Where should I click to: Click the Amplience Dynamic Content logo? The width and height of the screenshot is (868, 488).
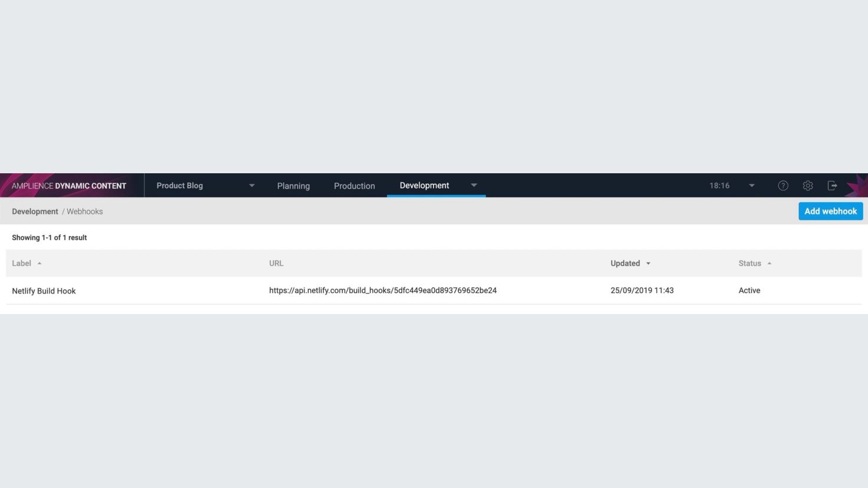69,186
